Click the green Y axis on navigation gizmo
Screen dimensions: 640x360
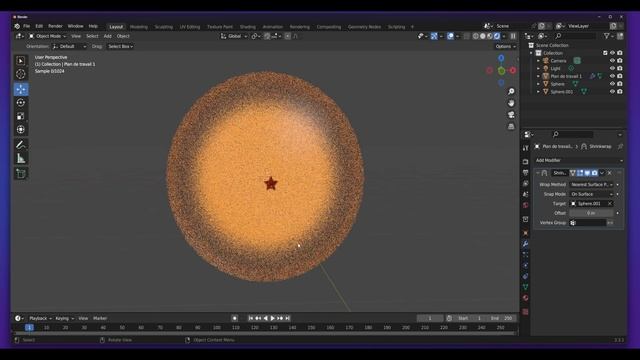[x=502, y=71]
